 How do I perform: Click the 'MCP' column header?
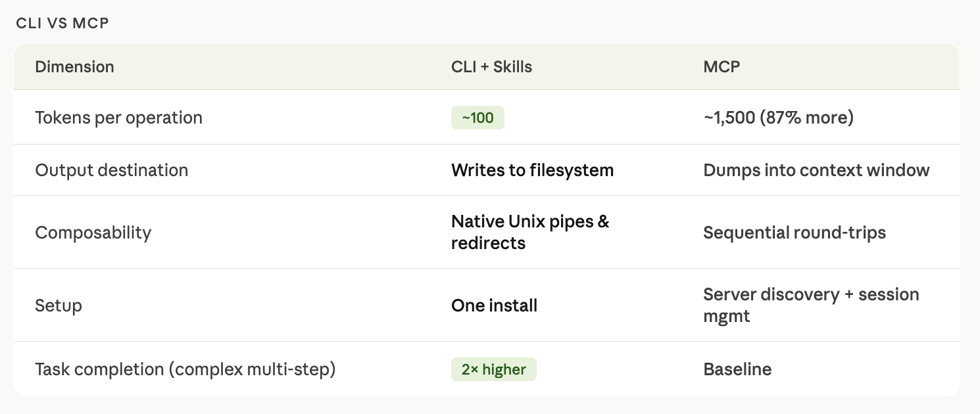(722, 67)
